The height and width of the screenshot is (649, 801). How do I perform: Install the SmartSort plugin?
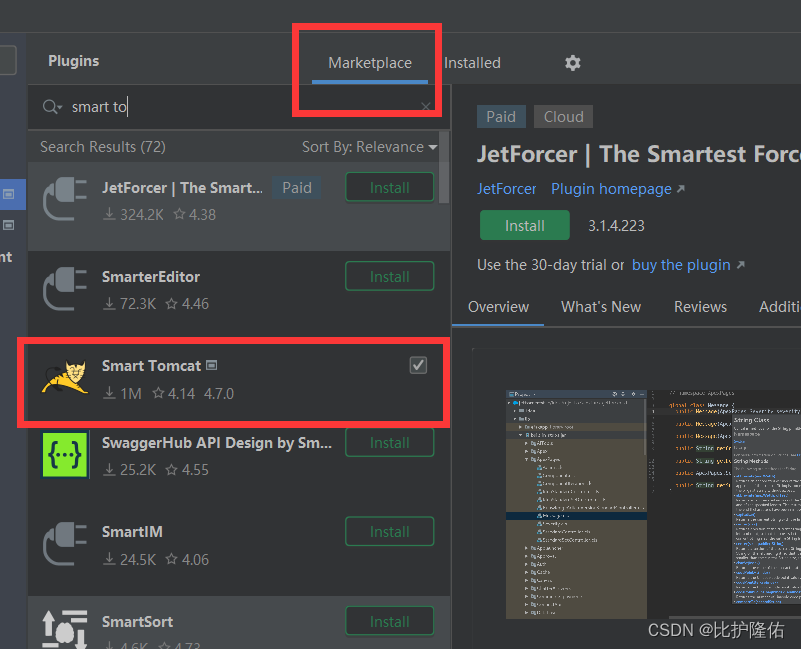click(x=390, y=621)
